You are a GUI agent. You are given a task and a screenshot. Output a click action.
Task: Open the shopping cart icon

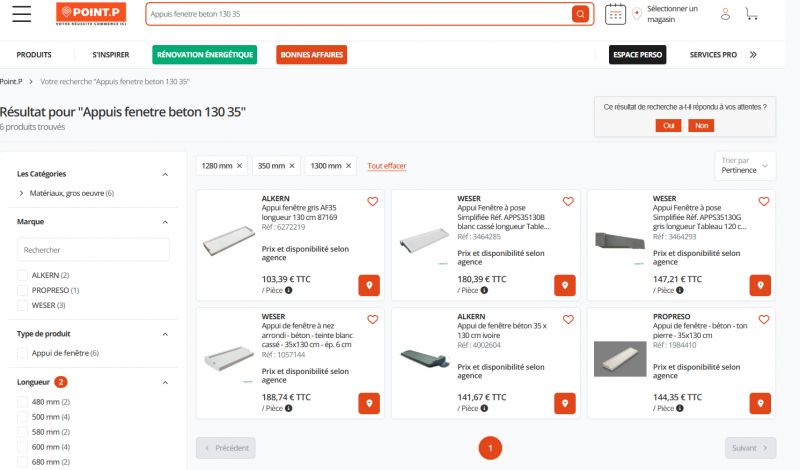[751, 14]
